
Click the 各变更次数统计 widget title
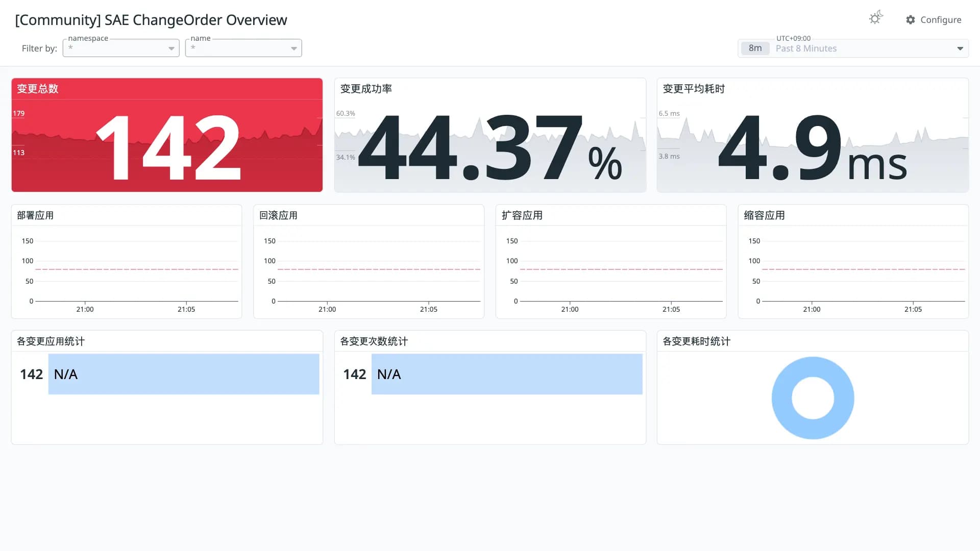(374, 341)
